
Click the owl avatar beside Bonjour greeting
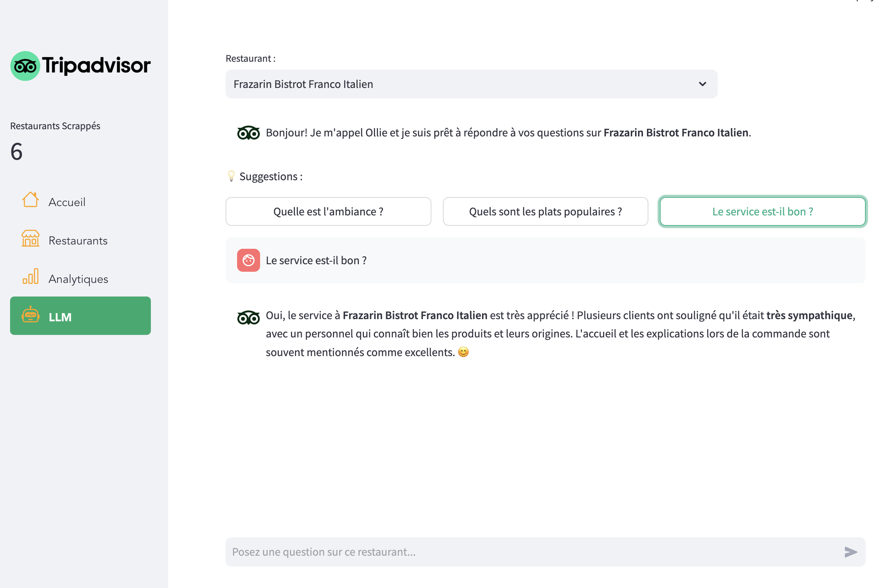pyautogui.click(x=248, y=133)
